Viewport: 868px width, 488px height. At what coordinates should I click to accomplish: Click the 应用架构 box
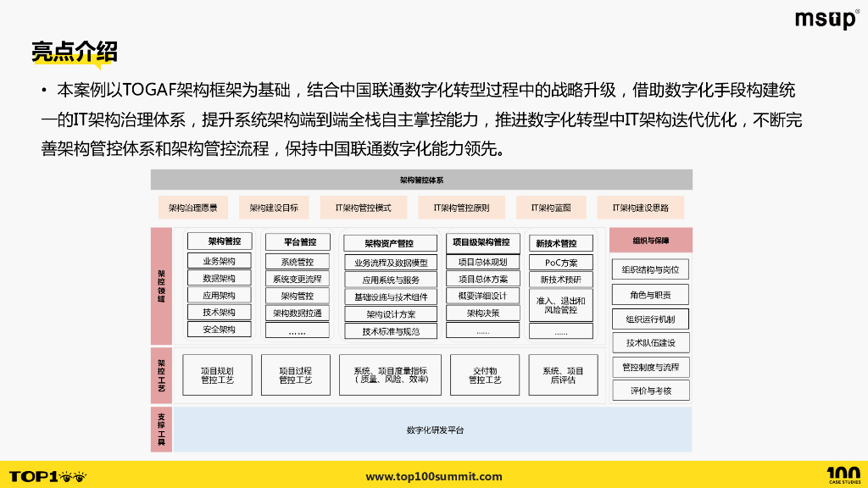pos(220,296)
